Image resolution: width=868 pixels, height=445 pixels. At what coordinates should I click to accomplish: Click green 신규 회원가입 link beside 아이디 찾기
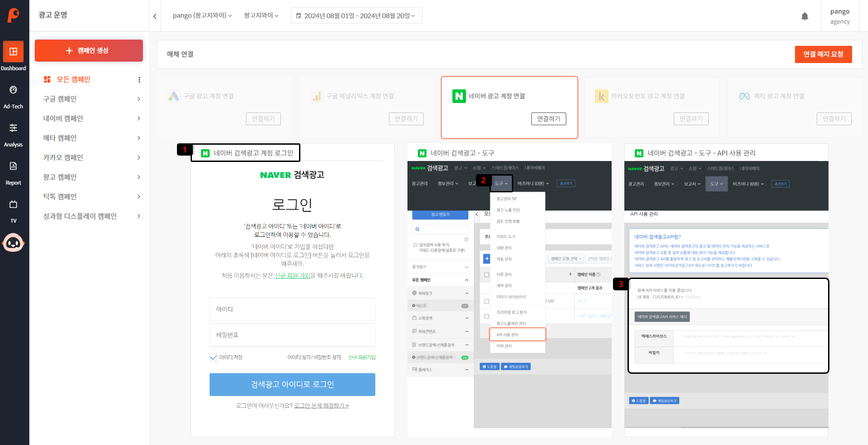(x=362, y=357)
